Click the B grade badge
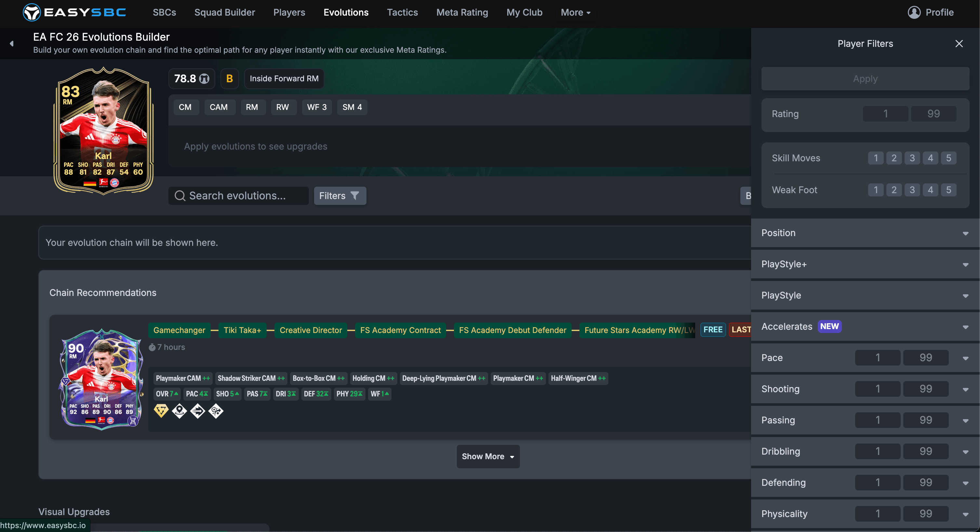 coord(230,79)
